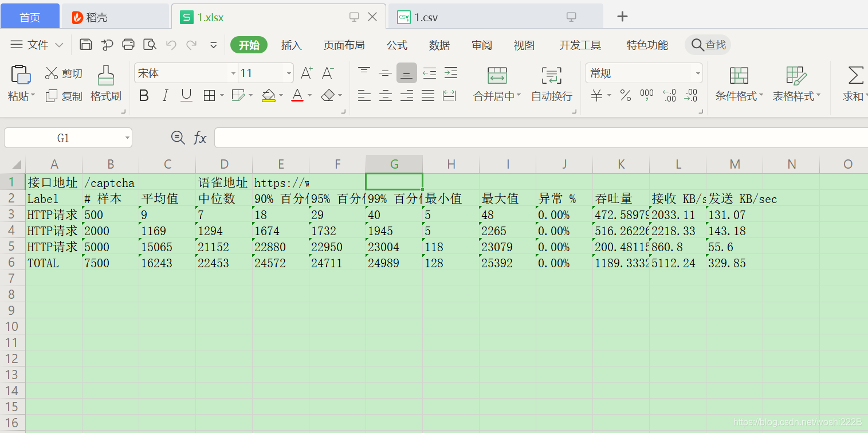The image size is (868, 433).
Task: Click the Paste clipboard icon
Action: 21,75
